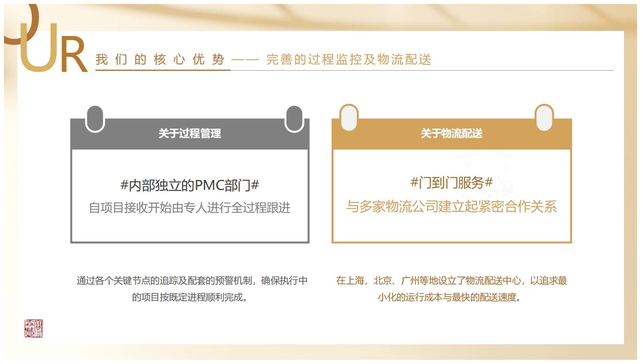Click left binder ring on gray card
This screenshot has height=364, width=641.
[x=95, y=119]
